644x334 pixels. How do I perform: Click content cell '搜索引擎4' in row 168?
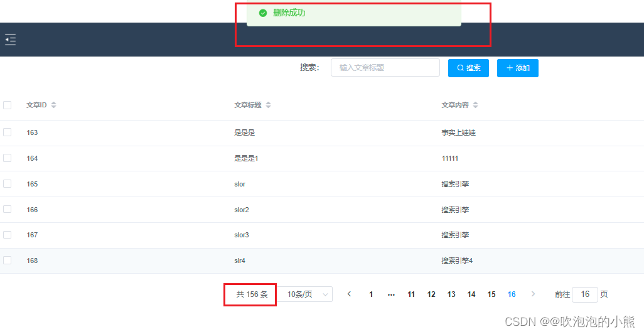point(457,261)
